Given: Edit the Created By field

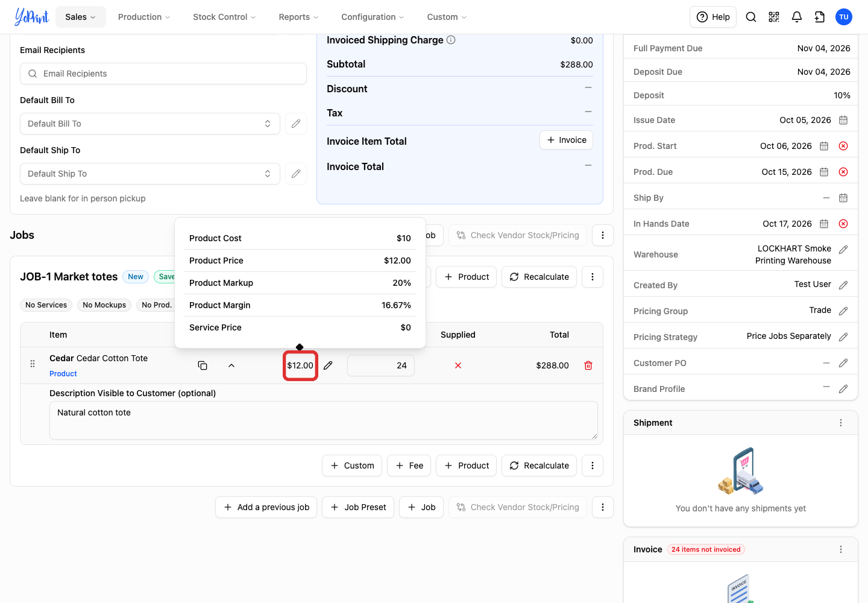Looking at the screenshot, I should click(843, 285).
